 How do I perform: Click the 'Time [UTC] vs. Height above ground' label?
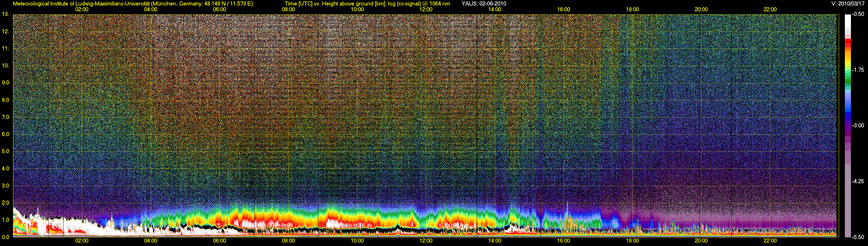[x=330, y=4]
